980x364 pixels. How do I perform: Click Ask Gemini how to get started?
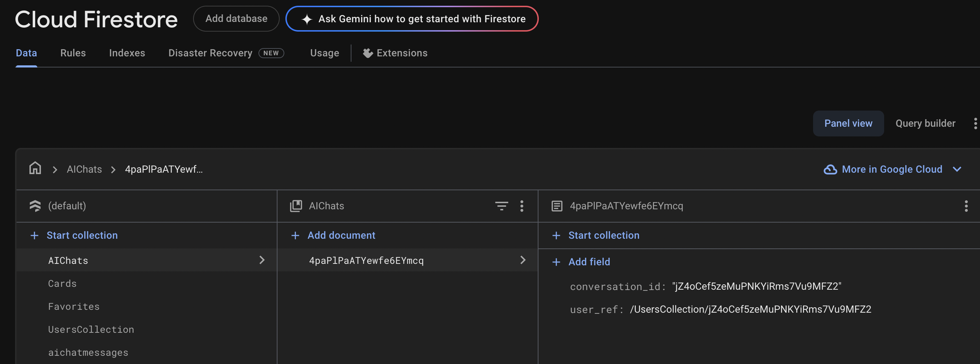412,19
